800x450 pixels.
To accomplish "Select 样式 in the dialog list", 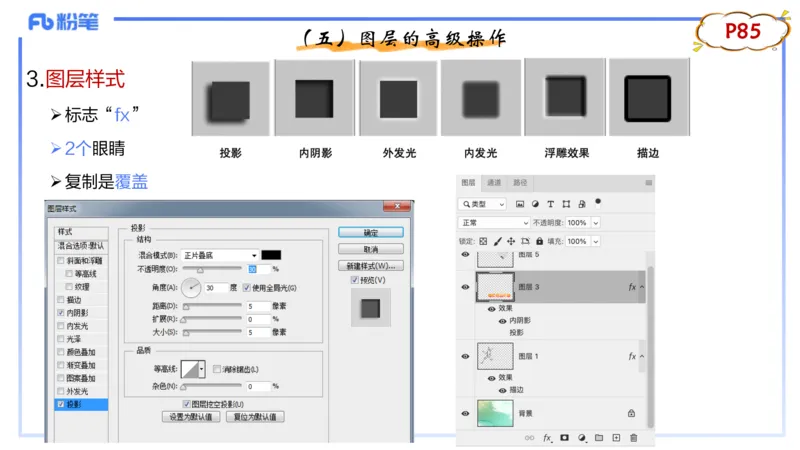I will tap(81, 232).
